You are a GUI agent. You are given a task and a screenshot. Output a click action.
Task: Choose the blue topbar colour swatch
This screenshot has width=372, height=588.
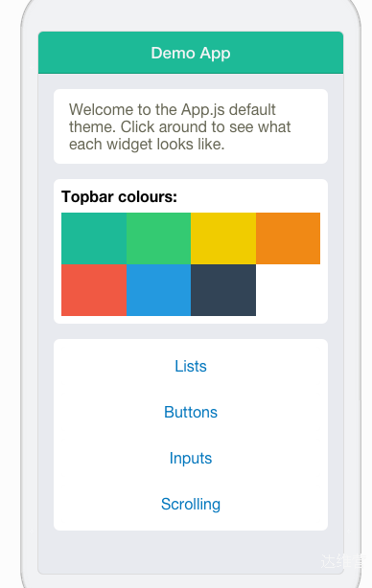158,290
